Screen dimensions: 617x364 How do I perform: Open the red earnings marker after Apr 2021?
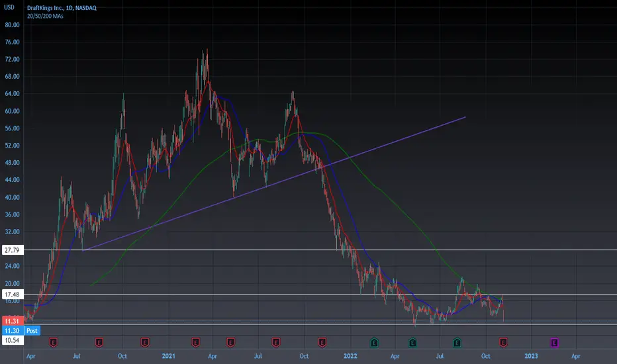click(230, 343)
